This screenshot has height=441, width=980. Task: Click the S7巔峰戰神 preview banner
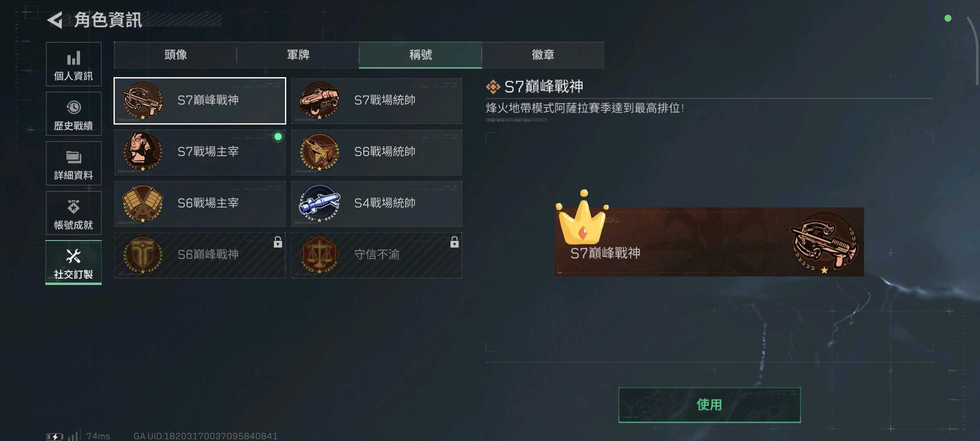click(709, 241)
